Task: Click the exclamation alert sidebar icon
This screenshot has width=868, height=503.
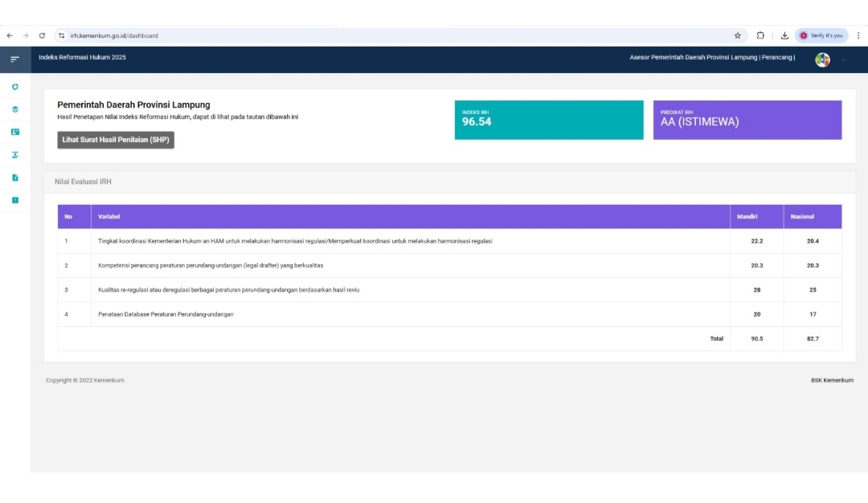Action: coord(15,200)
